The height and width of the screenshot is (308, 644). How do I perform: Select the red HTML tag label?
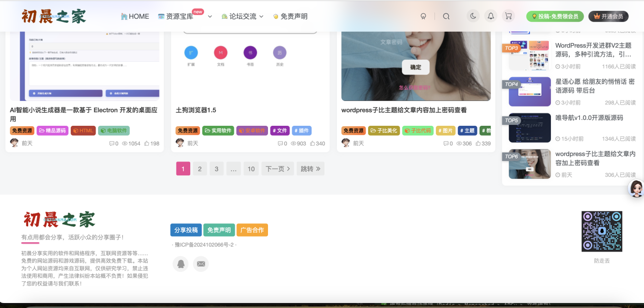click(83, 131)
